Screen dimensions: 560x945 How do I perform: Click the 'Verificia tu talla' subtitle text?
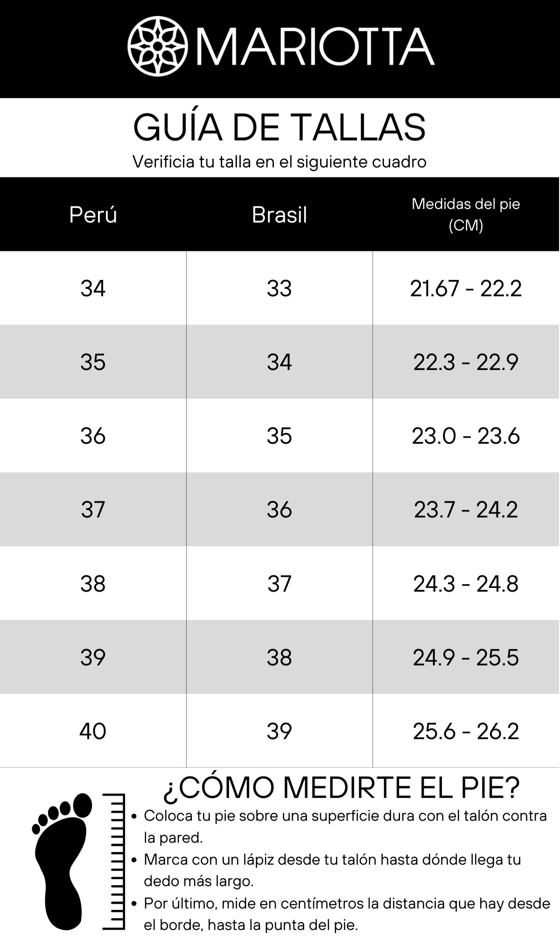pyautogui.click(x=280, y=162)
